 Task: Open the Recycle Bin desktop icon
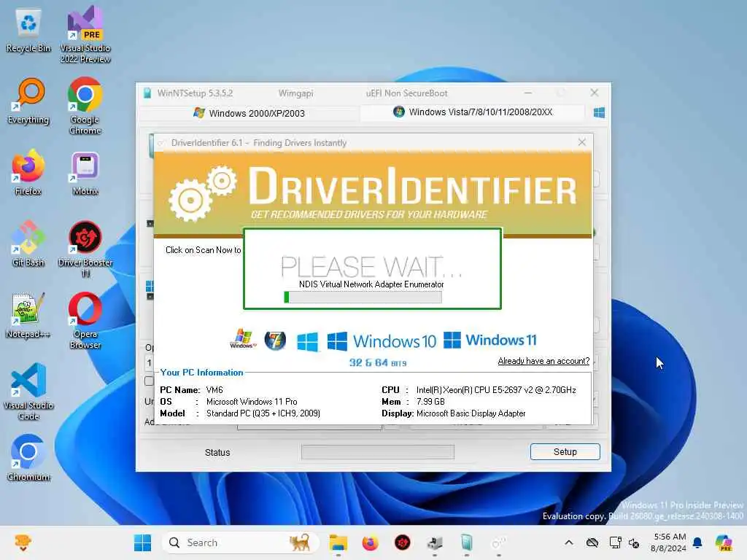[x=28, y=31]
